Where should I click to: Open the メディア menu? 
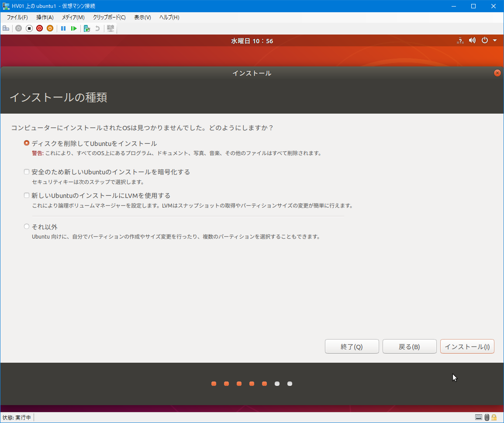72,17
